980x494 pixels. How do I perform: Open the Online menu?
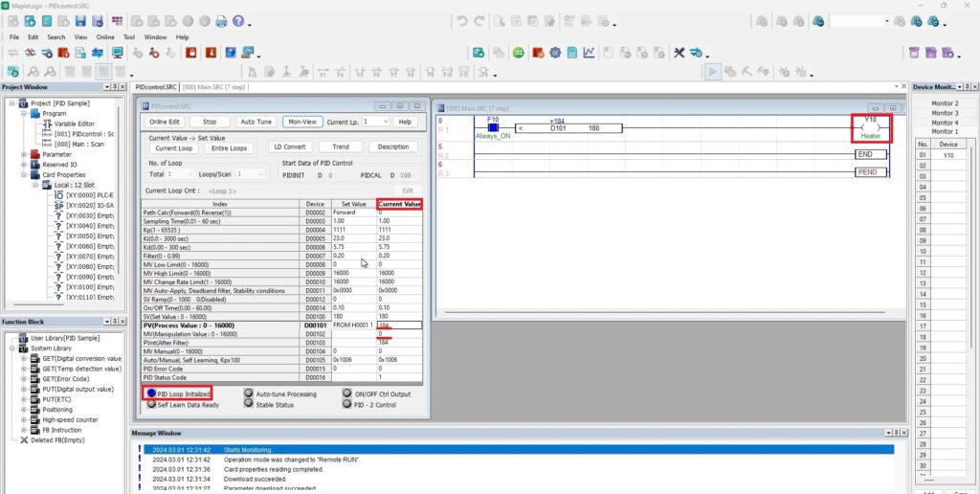105,37
